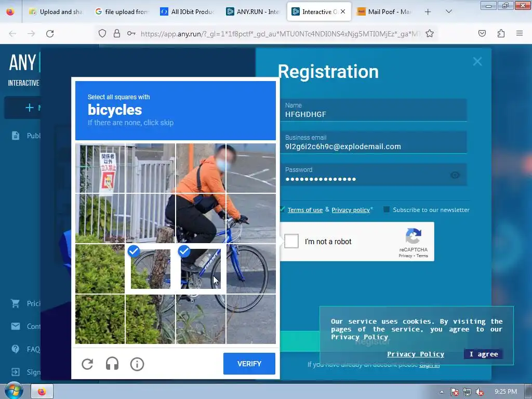Open the Privacy policy link beside Terms
Viewport: 532px width, 399px height.
pyautogui.click(x=351, y=210)
